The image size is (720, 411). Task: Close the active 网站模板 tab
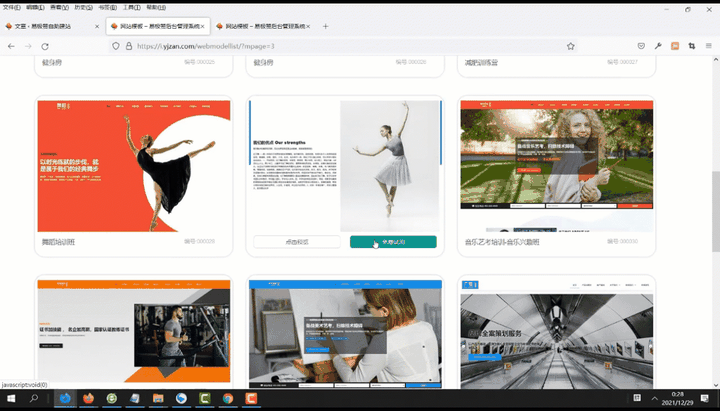click(202, 27)
